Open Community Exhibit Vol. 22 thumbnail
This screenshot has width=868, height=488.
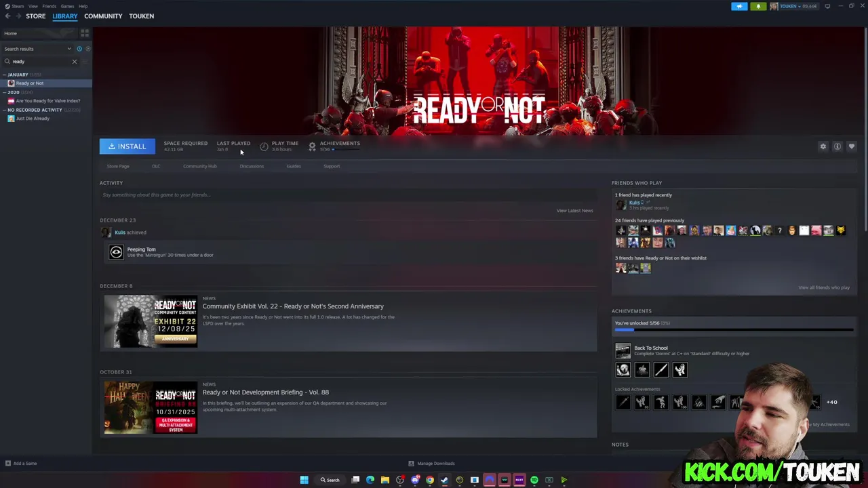coord(151,322)
